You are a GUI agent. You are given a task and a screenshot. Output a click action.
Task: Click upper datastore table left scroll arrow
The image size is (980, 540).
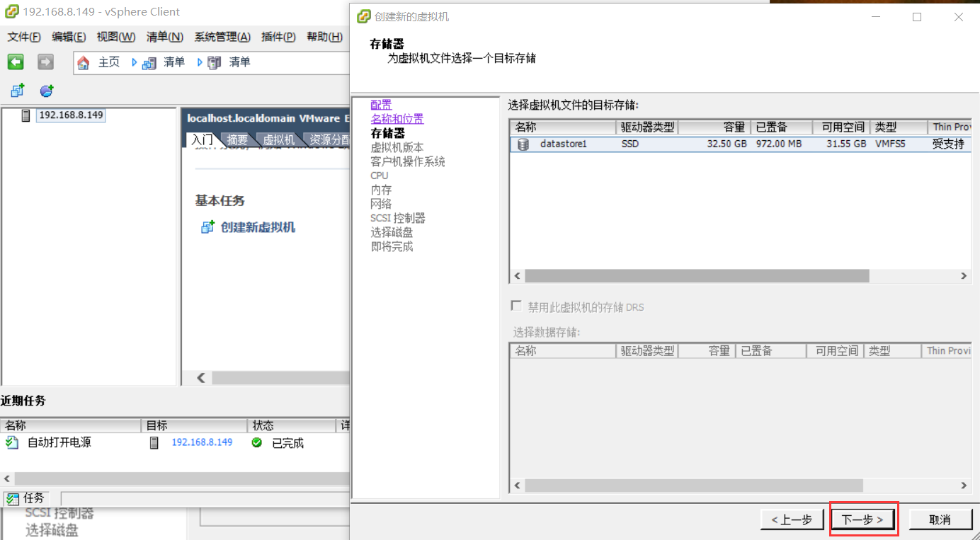(x=517, y=276)
